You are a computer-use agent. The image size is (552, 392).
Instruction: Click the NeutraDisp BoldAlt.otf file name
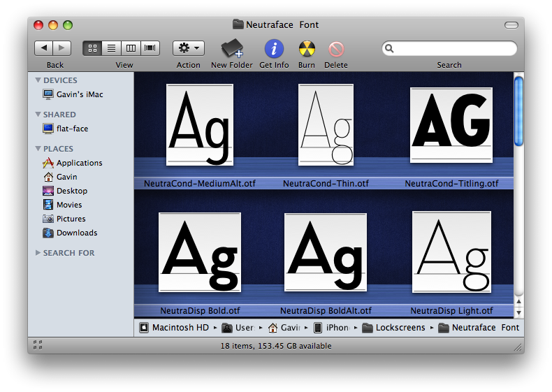click(x=326, y=311)
